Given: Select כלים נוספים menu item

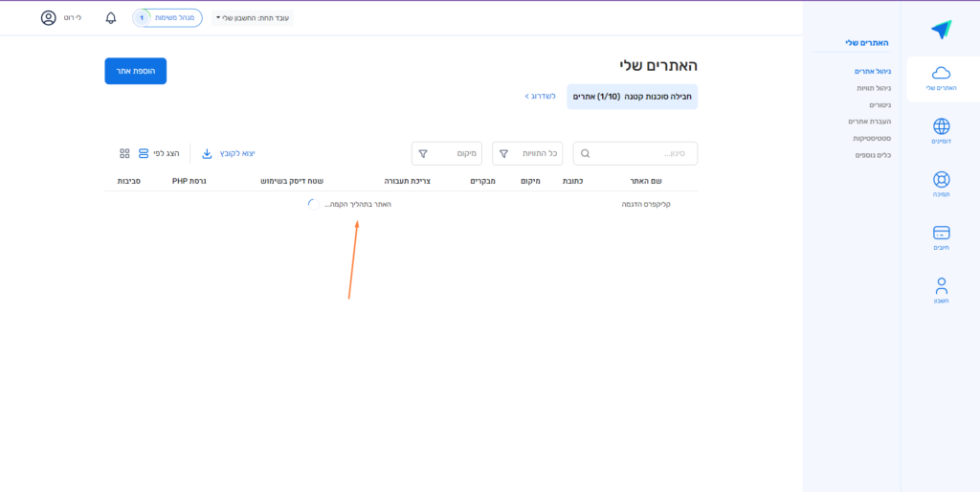Looking at the screenshot, I should [873, 154].
